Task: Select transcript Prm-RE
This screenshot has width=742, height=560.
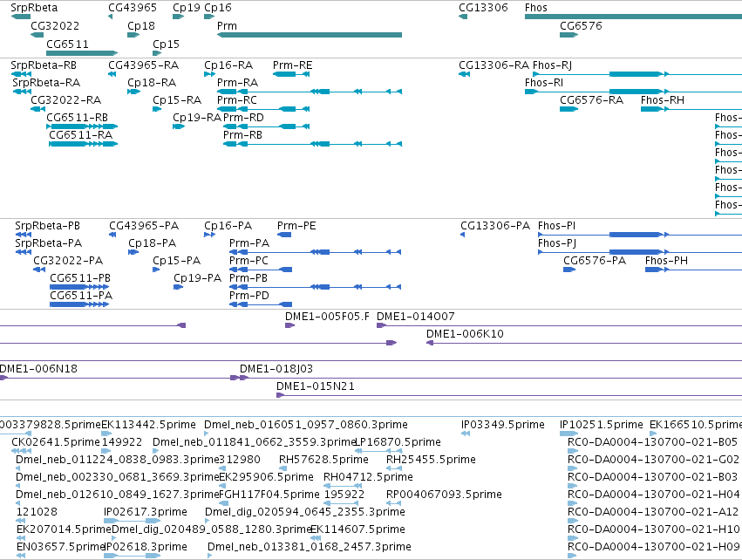Action: click(292, 65)
